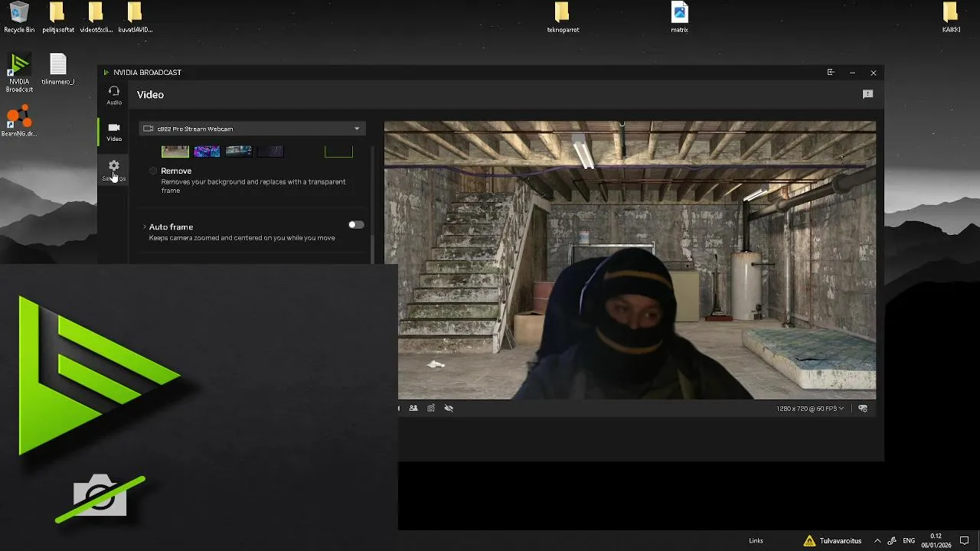This screenshot has height=551, width=980.
Task: Select the BeamNG.drive desktop shortcut
Action: click(19, 121)
